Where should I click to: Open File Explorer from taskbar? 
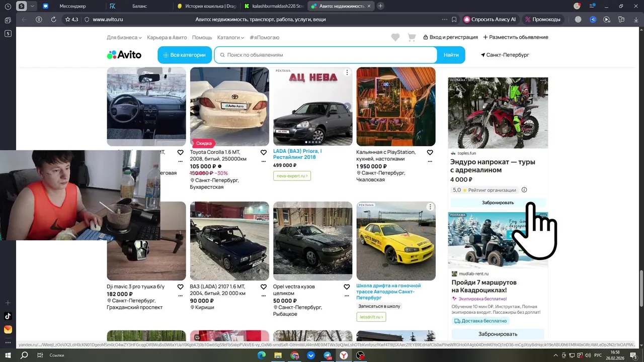[278, 355]
